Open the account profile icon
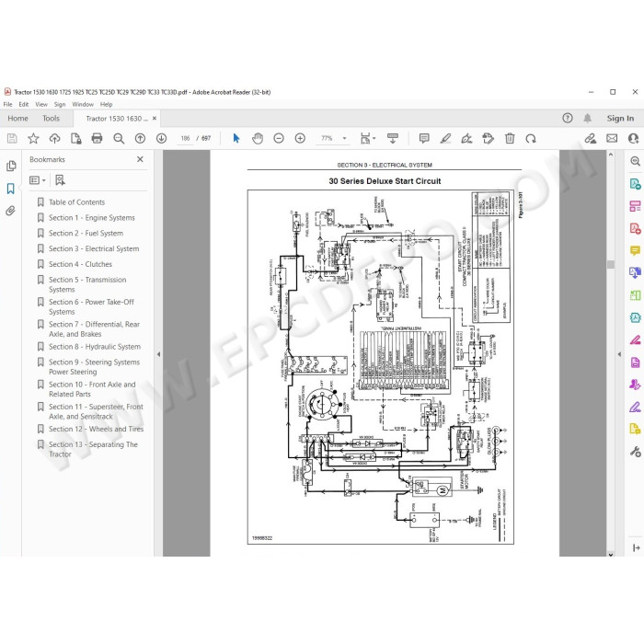 633,138
